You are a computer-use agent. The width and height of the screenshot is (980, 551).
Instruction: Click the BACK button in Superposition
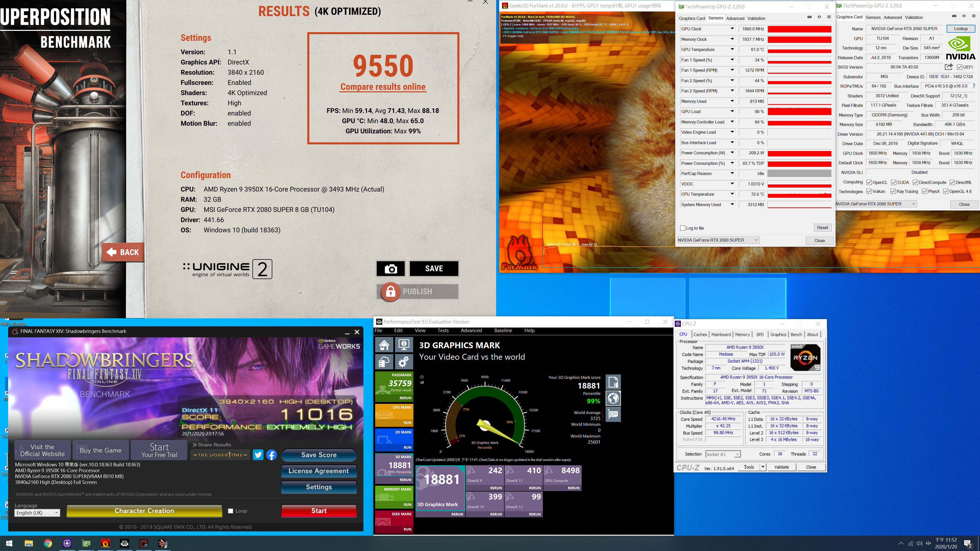[x=123, y=252]
